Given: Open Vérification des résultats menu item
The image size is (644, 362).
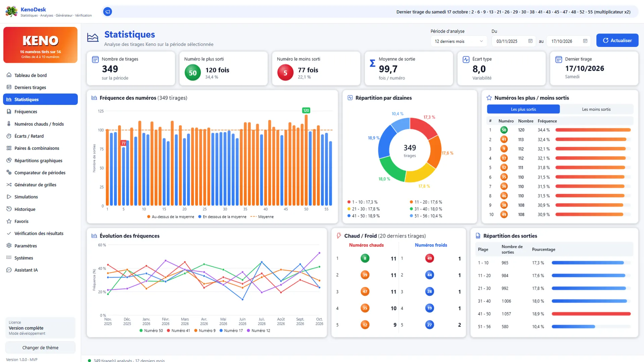Looking at the screenshot, I should tap(40, 233).
